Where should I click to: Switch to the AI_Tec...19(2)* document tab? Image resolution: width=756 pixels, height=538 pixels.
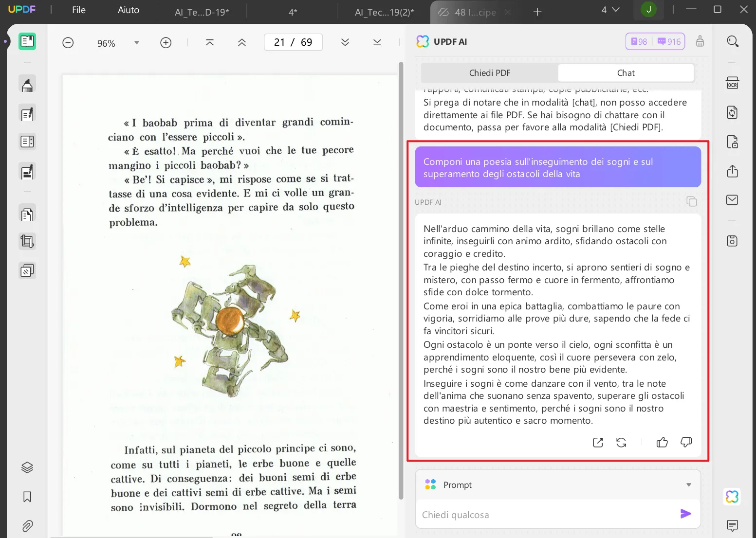coord(385,12)
